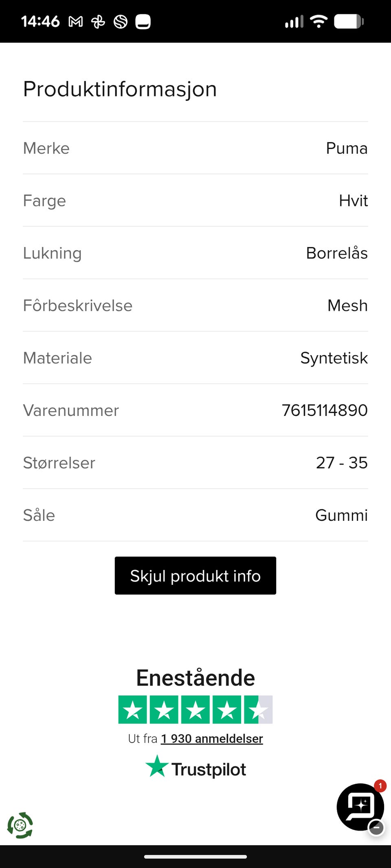Minimize the chat widget with minus button
The height and width of the screenshot is (868, 391).
point(376,827)
